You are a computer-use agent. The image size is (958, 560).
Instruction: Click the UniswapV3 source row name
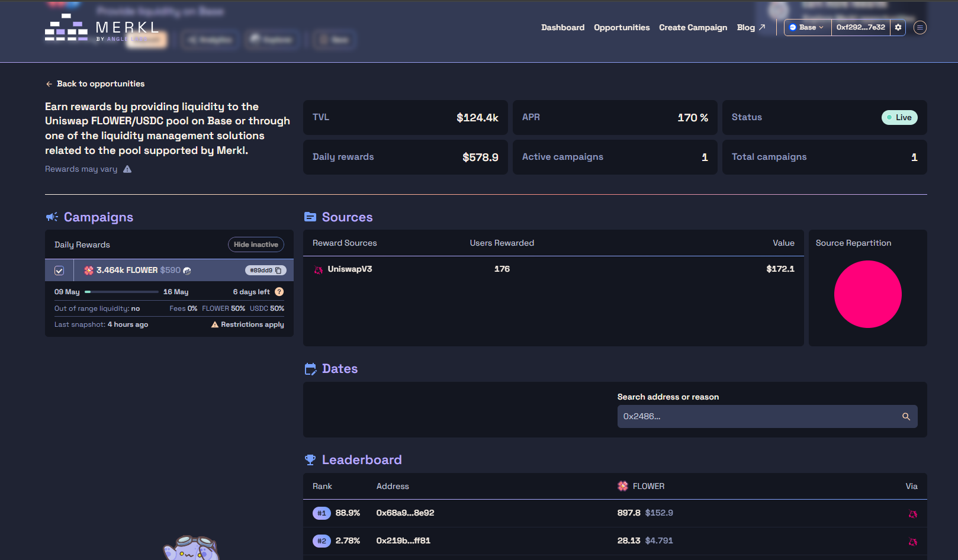[x=350, y=269]
